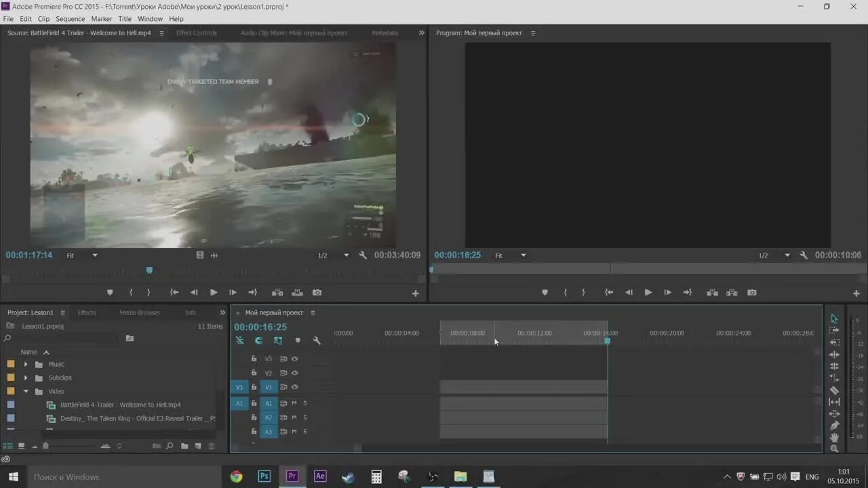This screenshot has height=488, width=868.
Task: Select the Razor tool
Action: (x=834, y=390)
